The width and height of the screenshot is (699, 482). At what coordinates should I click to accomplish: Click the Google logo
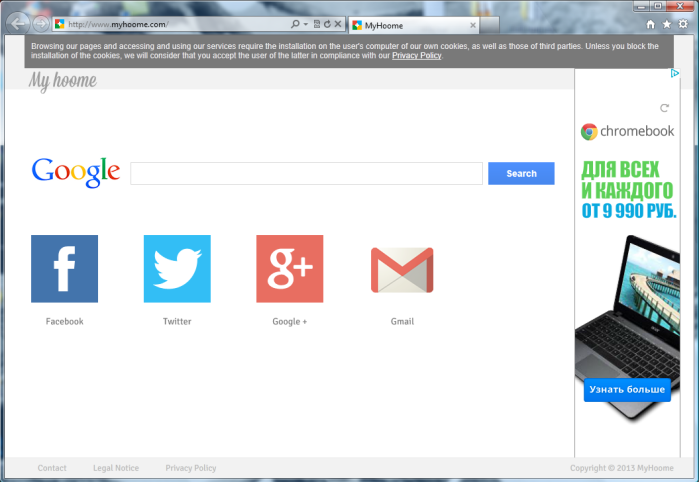76,173
